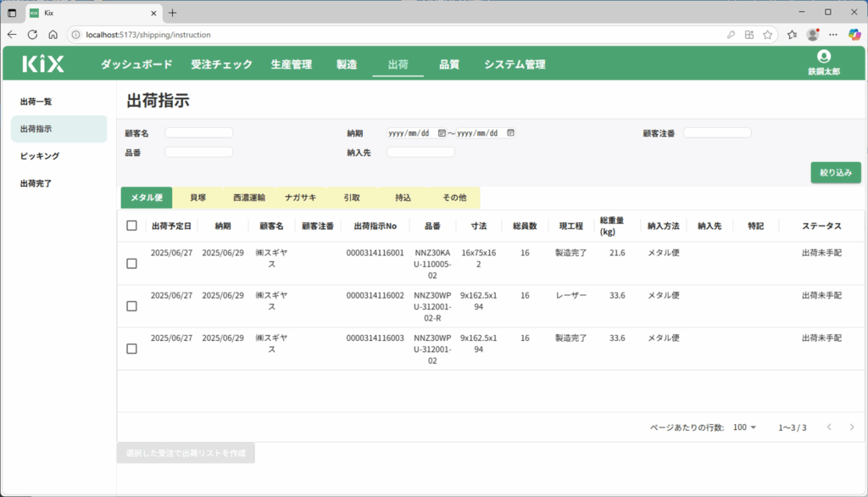This screenshot has width=868, height=497.
Task: Click the 納期 end date field
Action: tap(486, 133)
